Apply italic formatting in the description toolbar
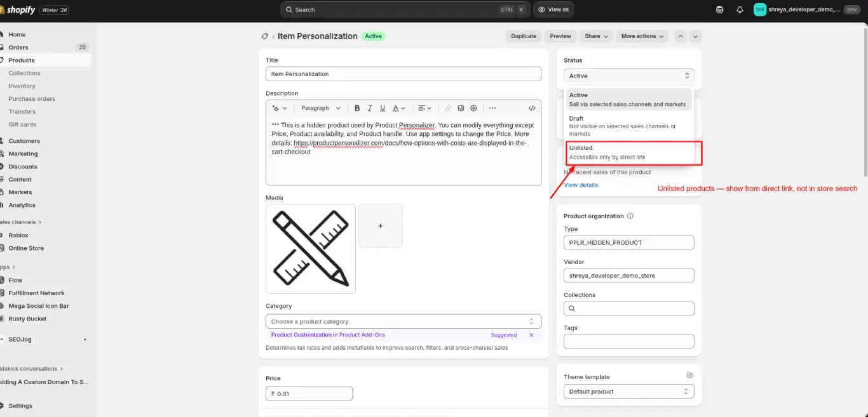 tap(369, 108)
